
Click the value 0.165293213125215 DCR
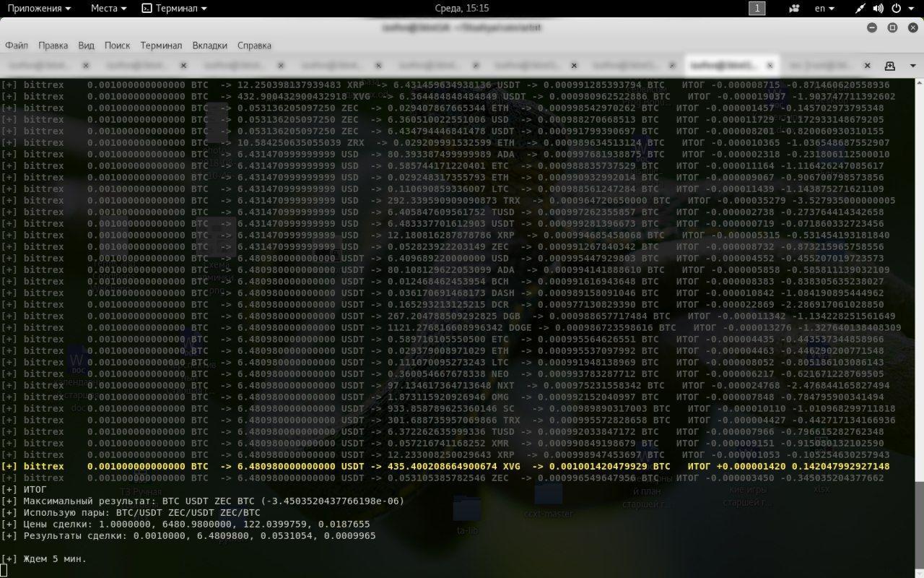click(448, 304)
